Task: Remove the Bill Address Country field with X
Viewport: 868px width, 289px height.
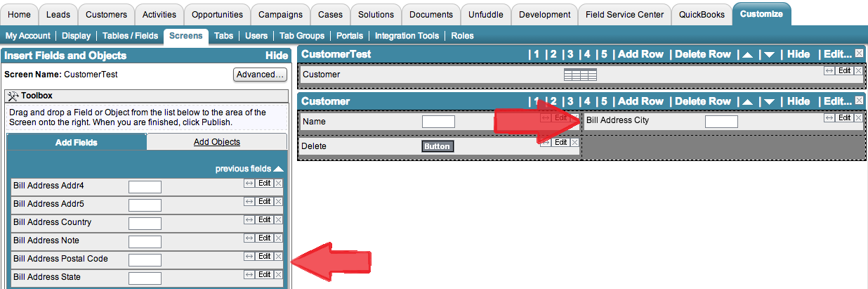Action: point(278,220)
